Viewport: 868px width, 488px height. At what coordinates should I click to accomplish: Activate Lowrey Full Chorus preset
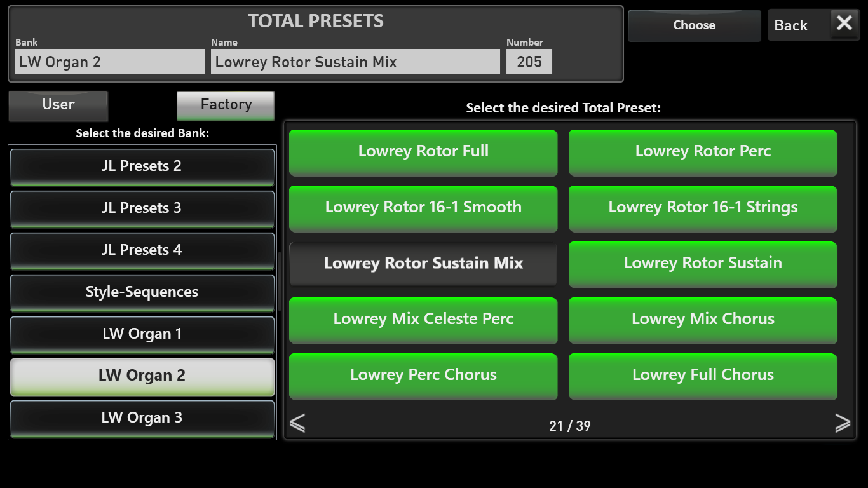703,376
